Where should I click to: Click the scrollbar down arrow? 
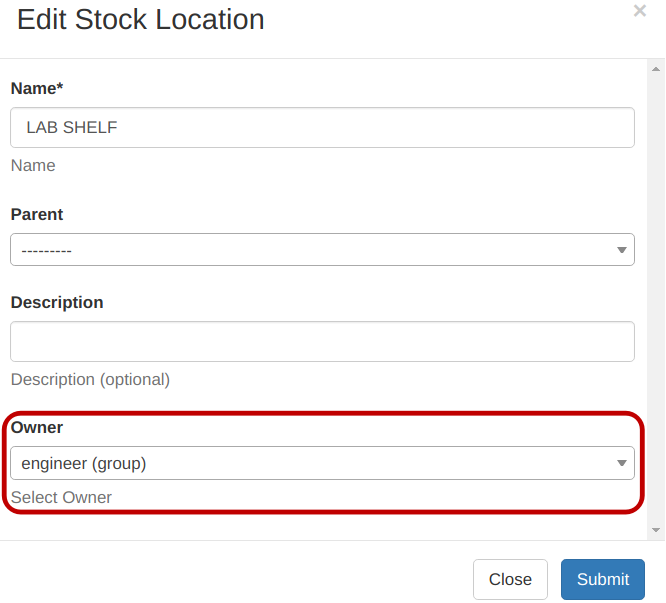pos(657,529)
